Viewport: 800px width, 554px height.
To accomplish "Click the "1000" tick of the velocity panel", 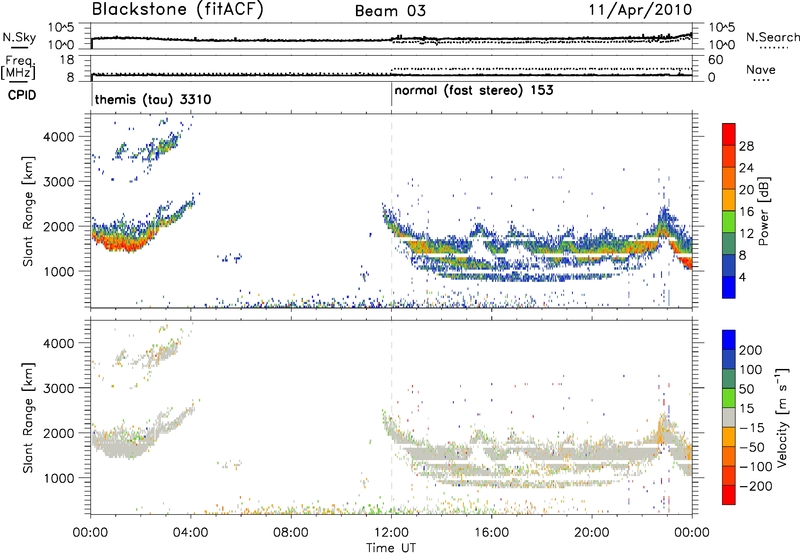I will point(58,478).
